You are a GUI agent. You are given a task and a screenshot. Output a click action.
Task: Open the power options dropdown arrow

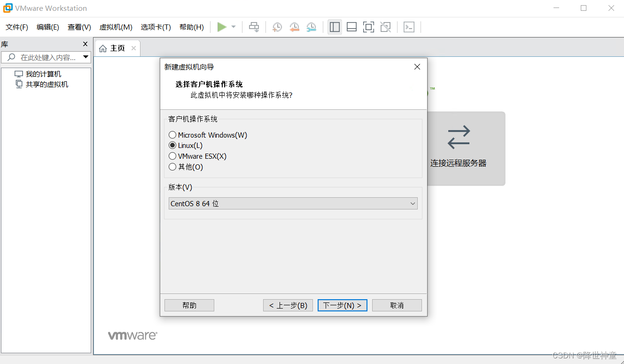point(234,27)
